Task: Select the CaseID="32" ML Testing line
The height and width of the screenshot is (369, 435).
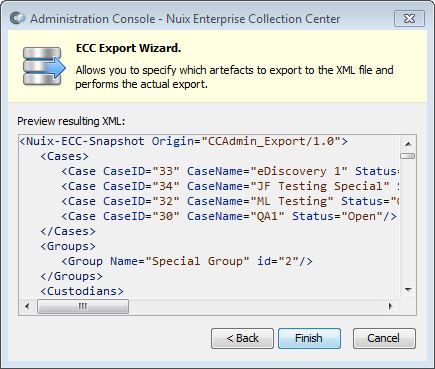Action: [230, 201]
